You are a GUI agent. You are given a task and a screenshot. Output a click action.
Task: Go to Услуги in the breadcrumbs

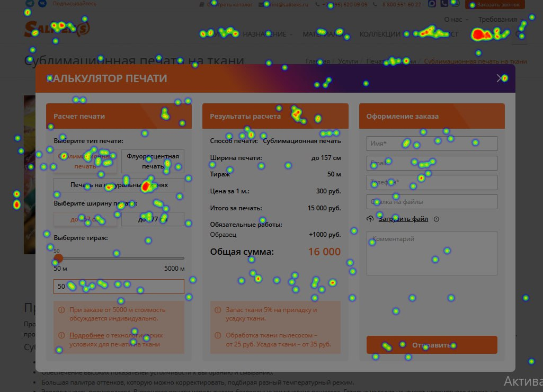(x=348, y=61)
